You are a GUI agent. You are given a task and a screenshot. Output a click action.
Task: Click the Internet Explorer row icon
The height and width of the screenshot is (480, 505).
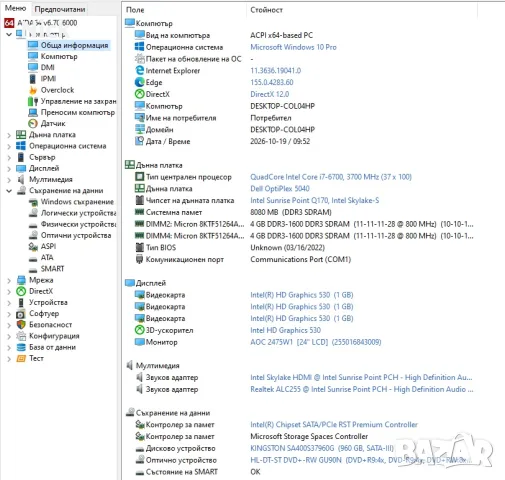coord(139,70)
